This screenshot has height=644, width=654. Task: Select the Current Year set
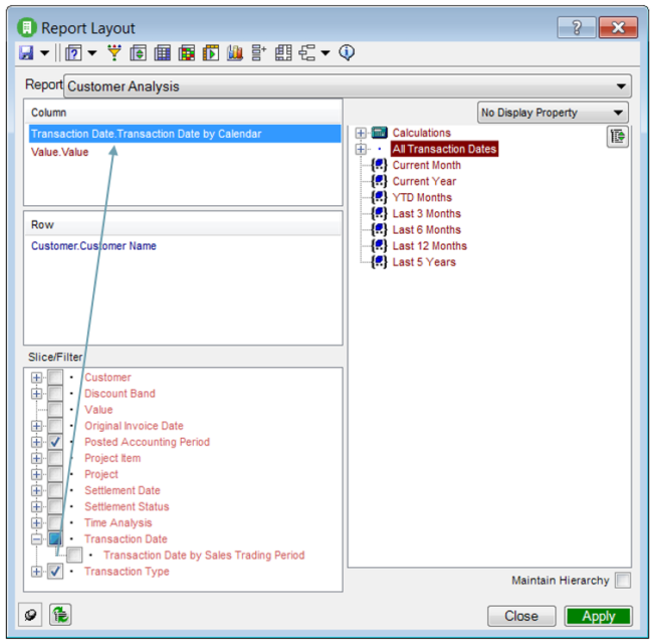(x=424, y=182)
